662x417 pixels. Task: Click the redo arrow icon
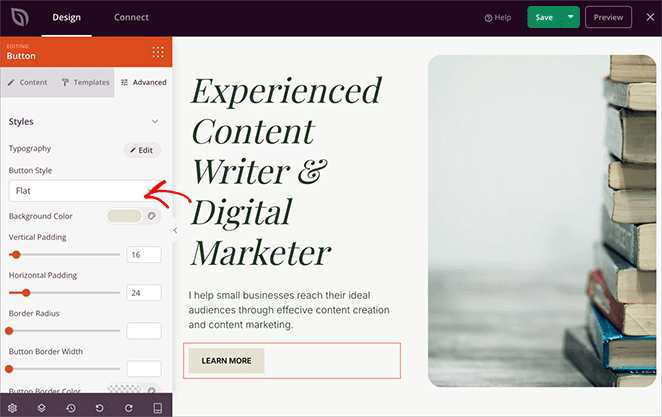[x=128, y=408]
